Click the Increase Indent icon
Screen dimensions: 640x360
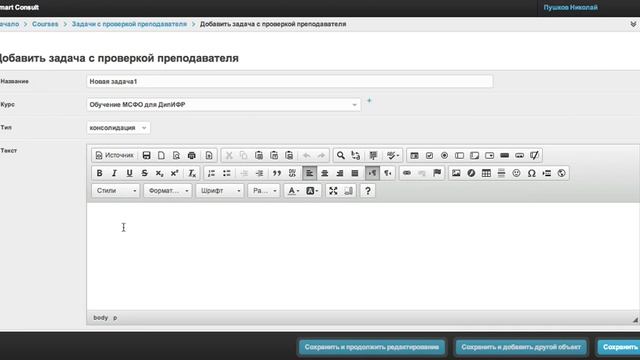(259, 173)
